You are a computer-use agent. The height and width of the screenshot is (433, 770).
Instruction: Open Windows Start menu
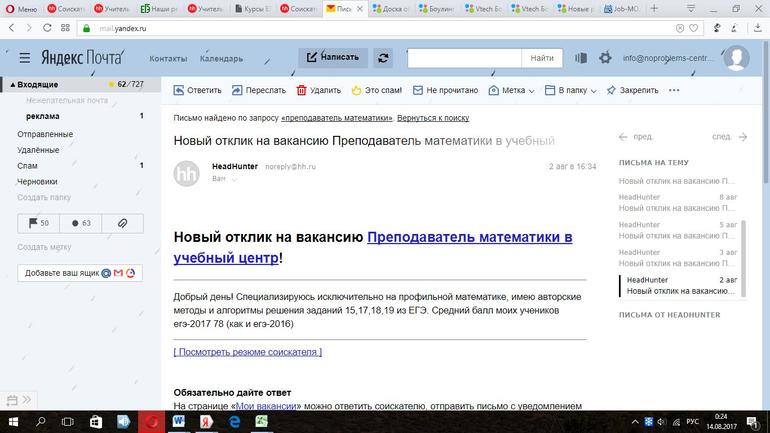pos(13,422)
